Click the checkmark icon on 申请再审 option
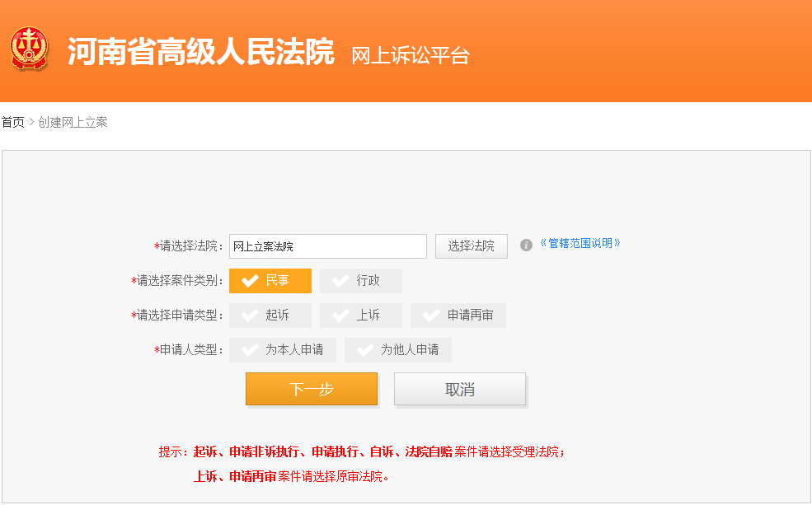812x505 pixels. click(x=432, y=315)
